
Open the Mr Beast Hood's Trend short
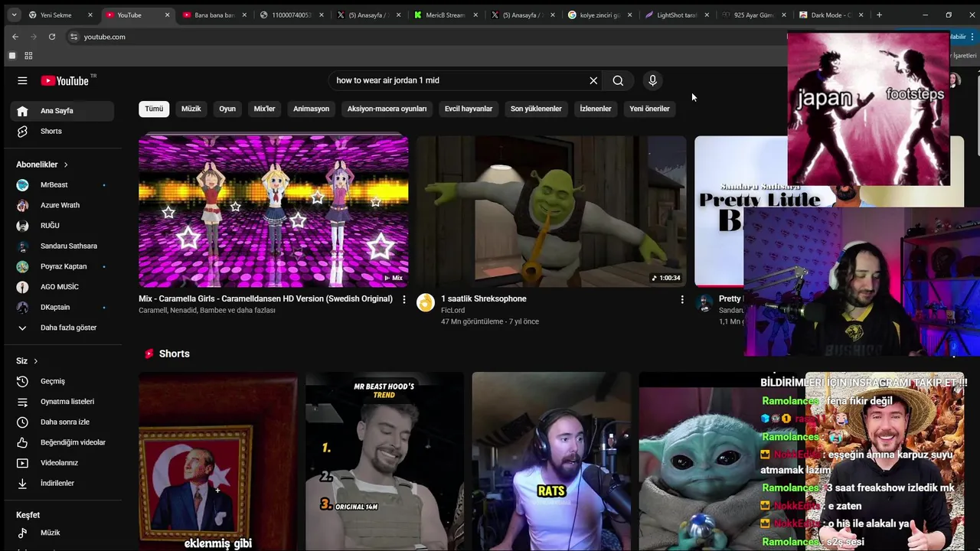[384, 461]
